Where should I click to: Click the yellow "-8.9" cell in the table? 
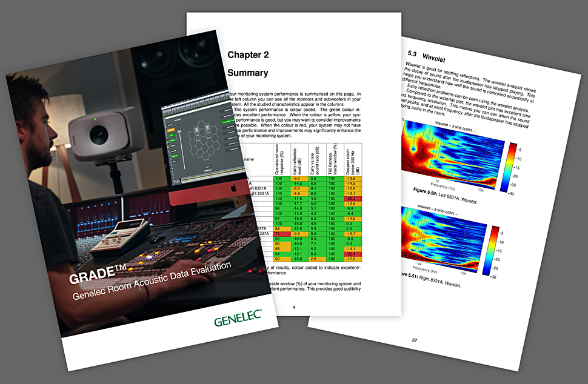coord(299,194)
